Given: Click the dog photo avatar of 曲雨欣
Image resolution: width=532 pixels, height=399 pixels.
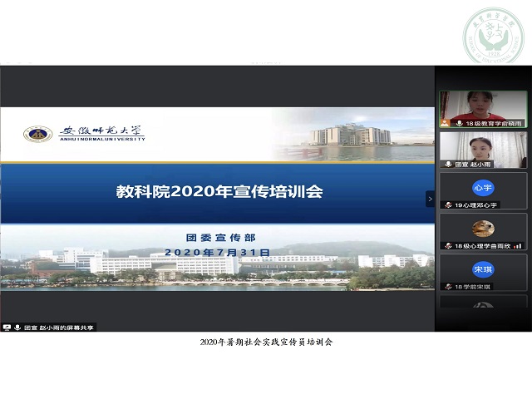Looking at the screenshot, I should tap(483, 228).
